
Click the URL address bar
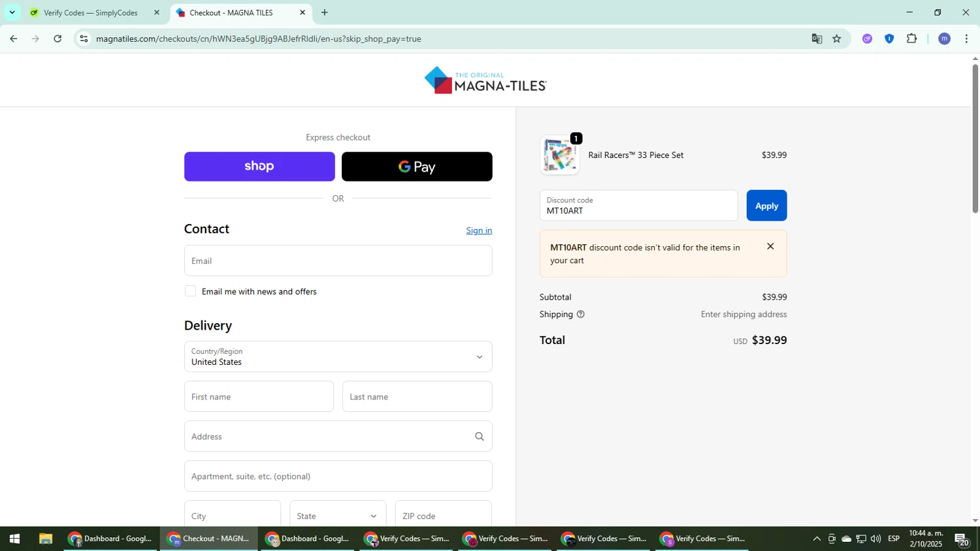pos(444,39)
